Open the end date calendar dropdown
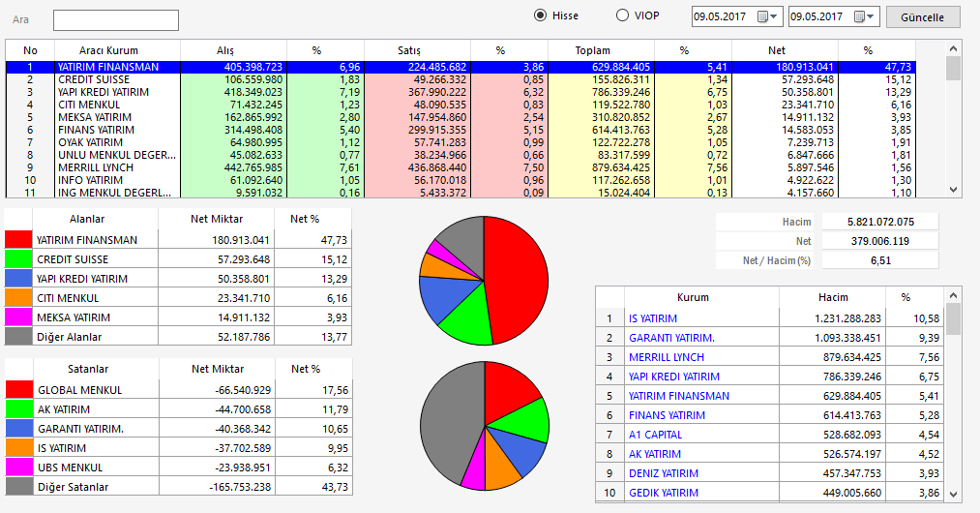Screen dimensions: 980x513 tap(865, 16)
